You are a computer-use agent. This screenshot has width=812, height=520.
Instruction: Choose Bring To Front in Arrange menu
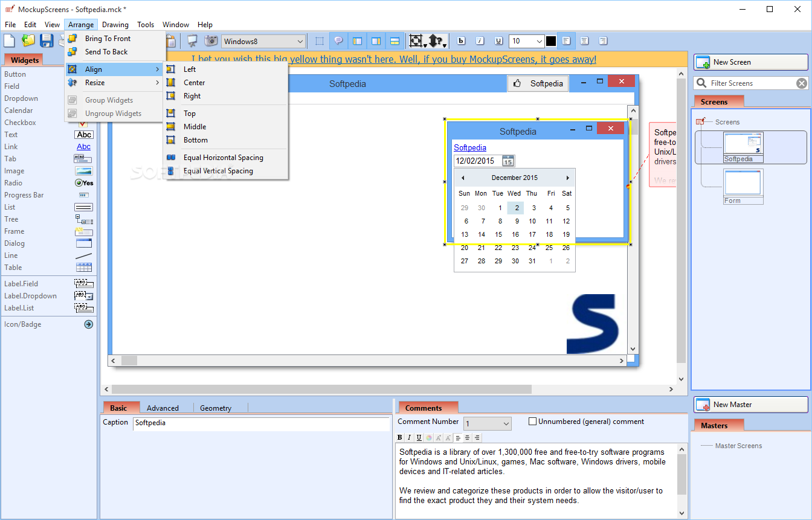pos(115,39)
